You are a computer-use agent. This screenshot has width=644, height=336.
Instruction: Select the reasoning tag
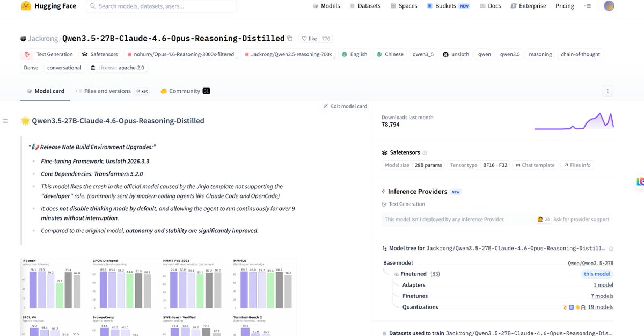[540, 54]
